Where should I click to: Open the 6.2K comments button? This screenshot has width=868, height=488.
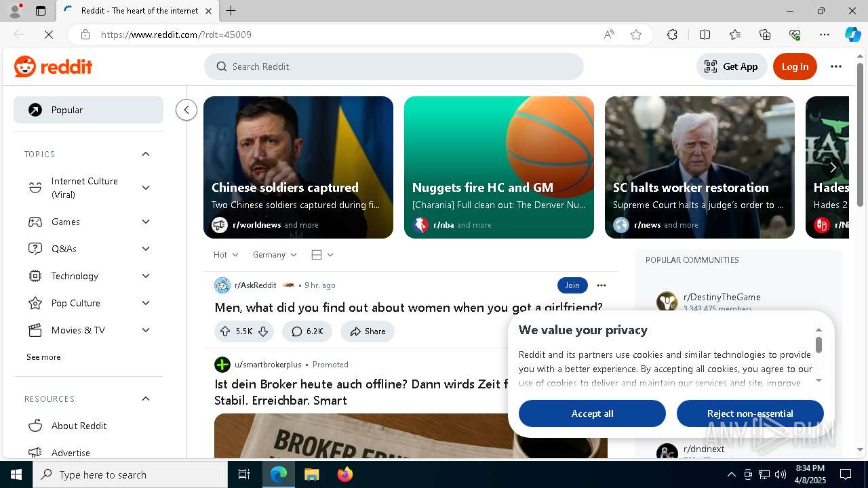click(307, 331)
